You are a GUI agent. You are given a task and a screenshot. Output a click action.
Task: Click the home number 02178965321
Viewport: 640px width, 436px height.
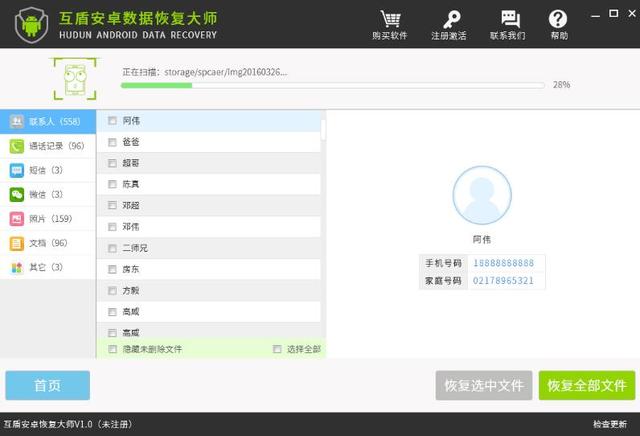click(x=503, y=281)
